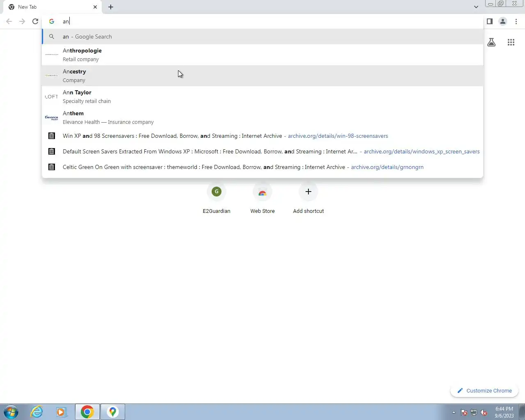525x420 pixels.
Task: Click the network tray icon
Action: coord(474,413)
